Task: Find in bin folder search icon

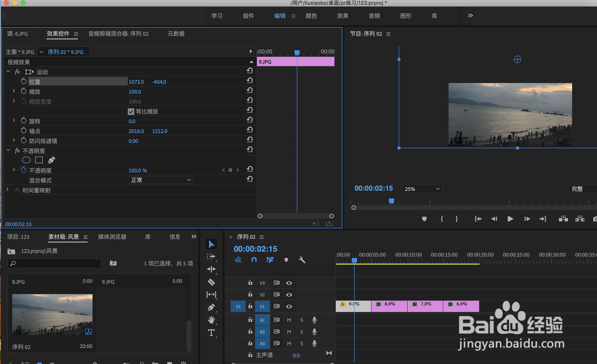Action: (113, 263)
